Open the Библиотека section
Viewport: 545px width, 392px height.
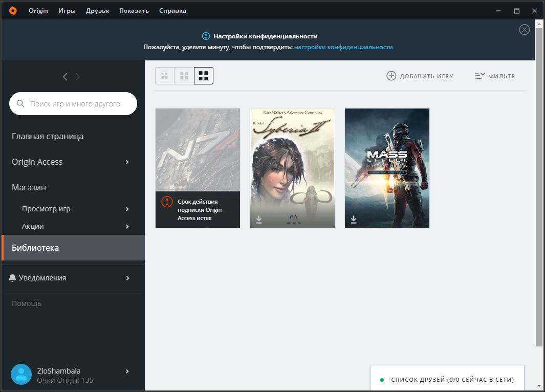pyautogui.click(x=73, y=248)
